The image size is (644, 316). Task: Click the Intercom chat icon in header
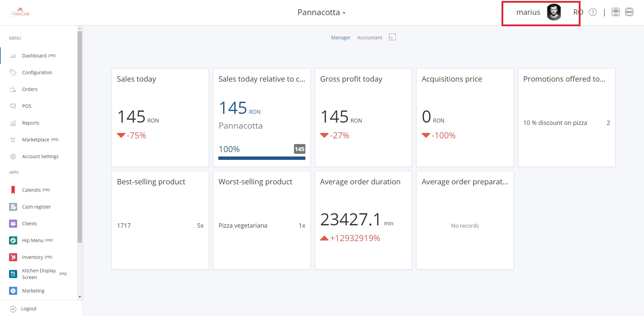pos(616,12)
